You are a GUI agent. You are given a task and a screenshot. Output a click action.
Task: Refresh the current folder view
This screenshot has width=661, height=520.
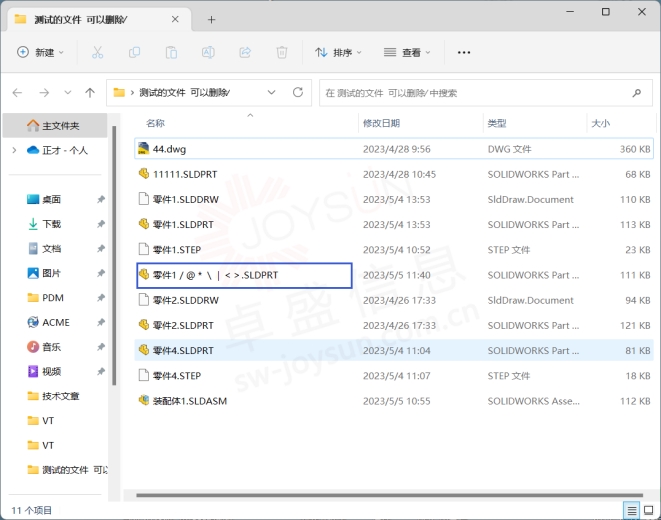pyautogui.click(x=298, y=92)
